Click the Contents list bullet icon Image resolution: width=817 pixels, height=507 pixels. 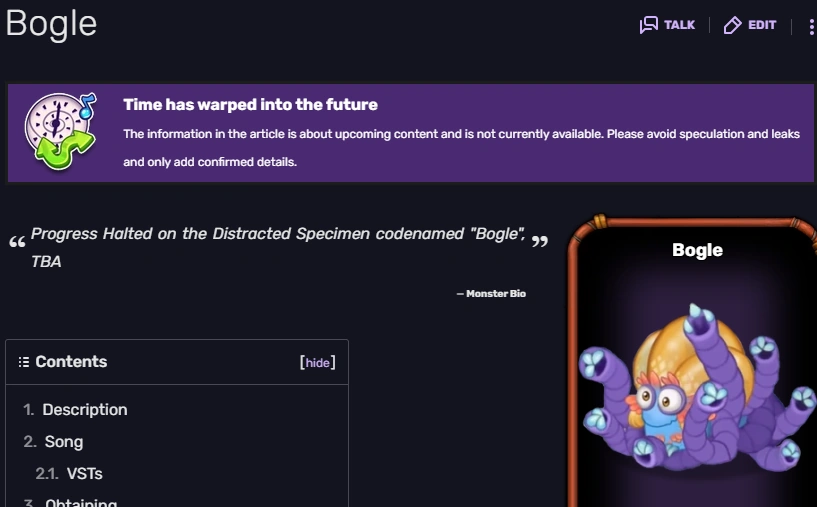23,362
